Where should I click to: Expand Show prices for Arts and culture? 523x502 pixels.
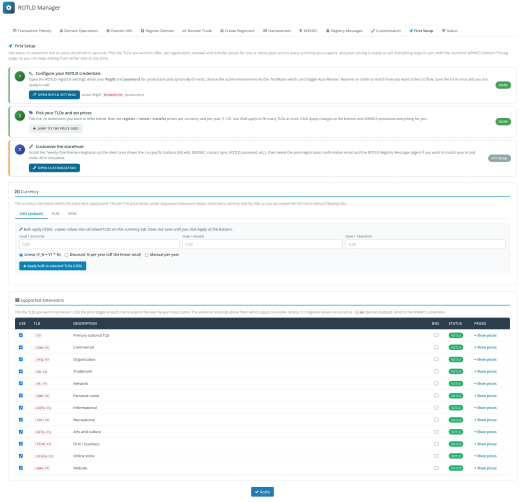[x=485, y=432]
